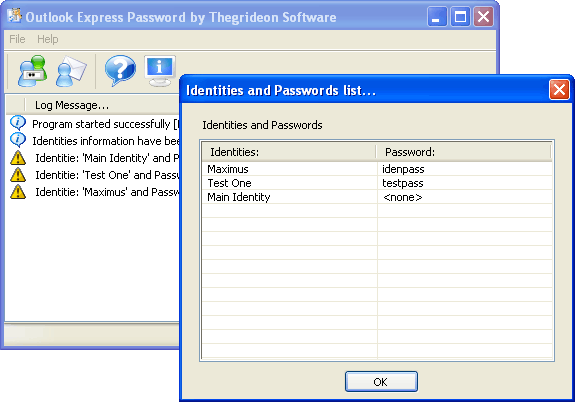Open the Help menu
This screenshot has width=575, height=402.
48,39
